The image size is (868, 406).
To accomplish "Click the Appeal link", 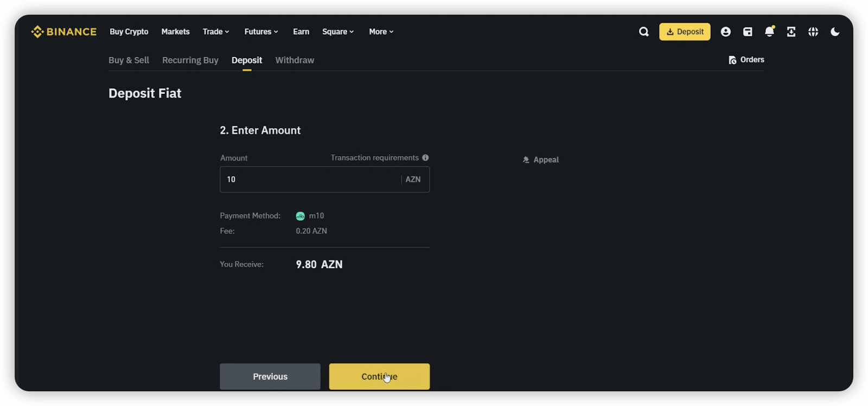I will [x=540, y=159].
